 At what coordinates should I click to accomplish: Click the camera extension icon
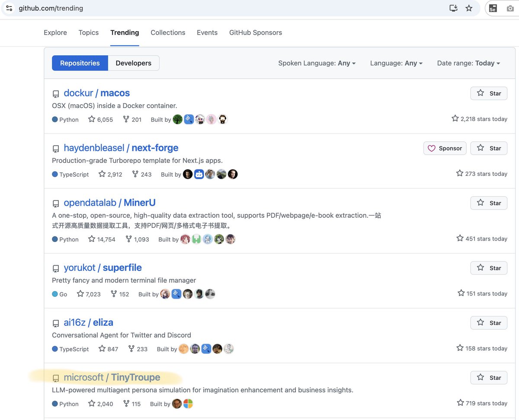click(x=510, y=8)
